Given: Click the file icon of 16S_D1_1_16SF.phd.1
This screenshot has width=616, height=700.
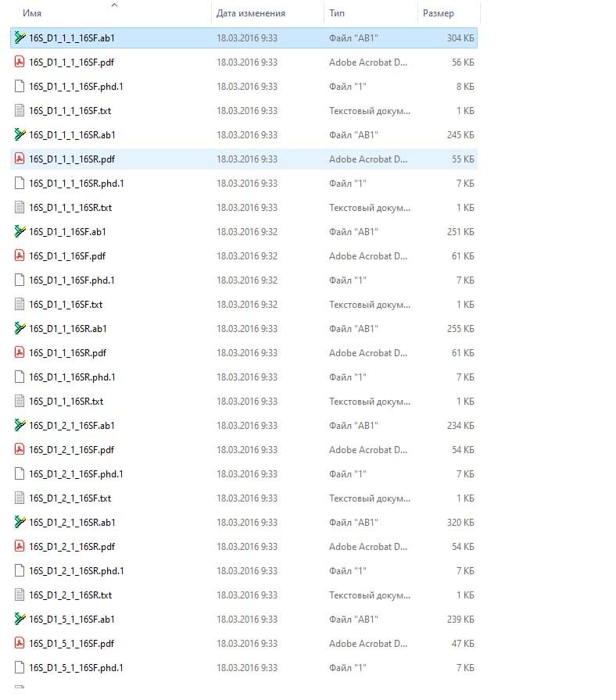Looking at the screenshot, I should 20,280.
